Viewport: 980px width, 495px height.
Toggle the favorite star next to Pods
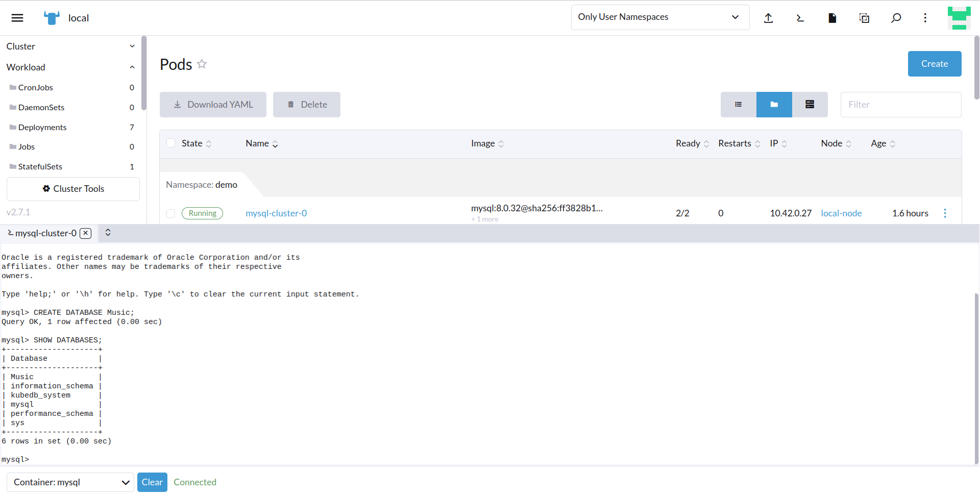(x=202, y=63)
